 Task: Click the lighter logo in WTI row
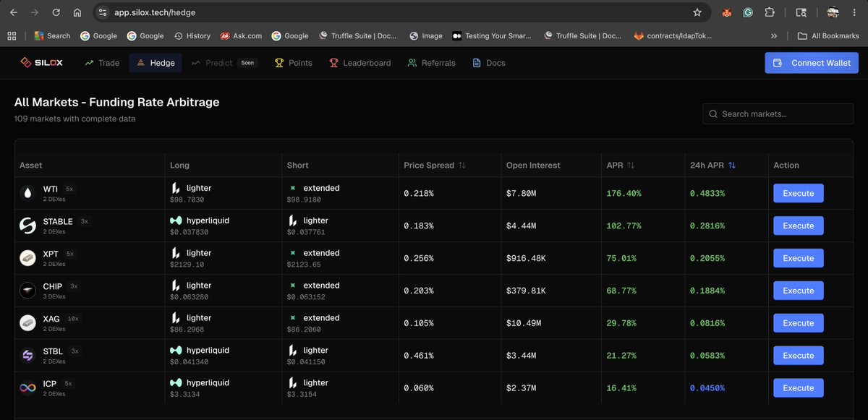[176, 188]
